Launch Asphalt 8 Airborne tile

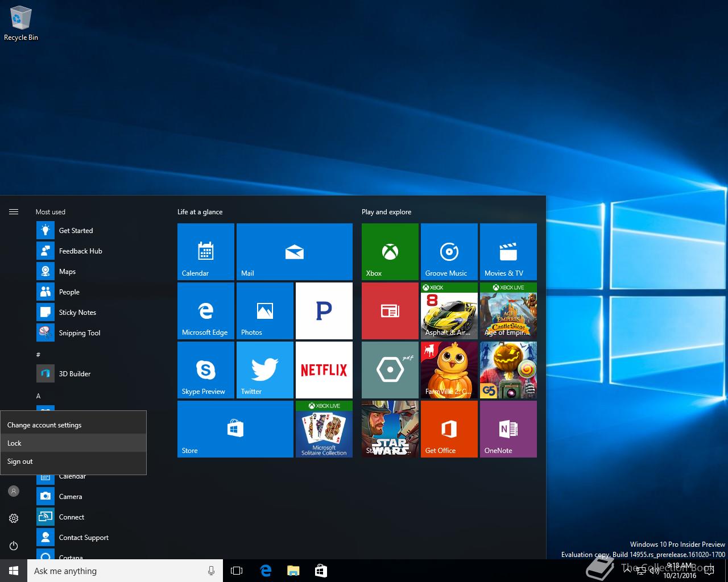pos(449,311)
